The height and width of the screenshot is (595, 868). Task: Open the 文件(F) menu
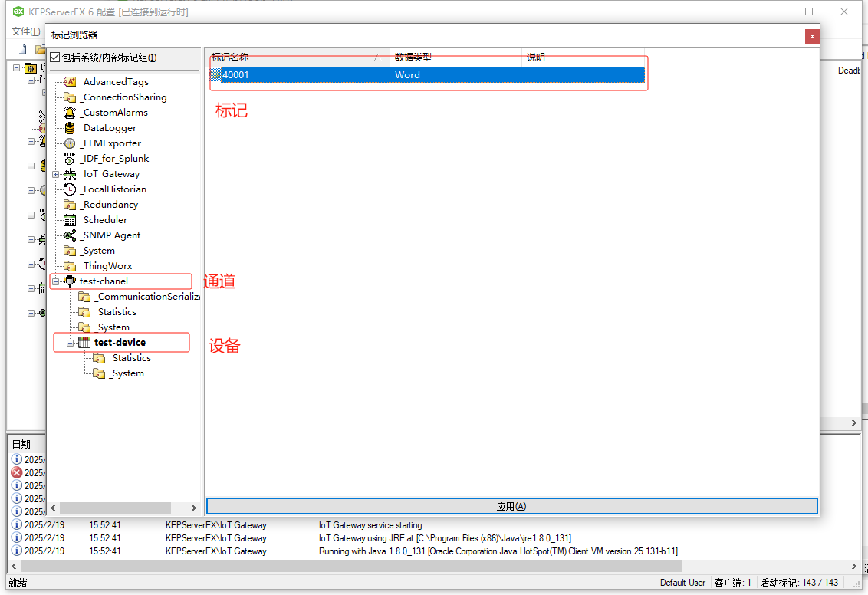25,31
